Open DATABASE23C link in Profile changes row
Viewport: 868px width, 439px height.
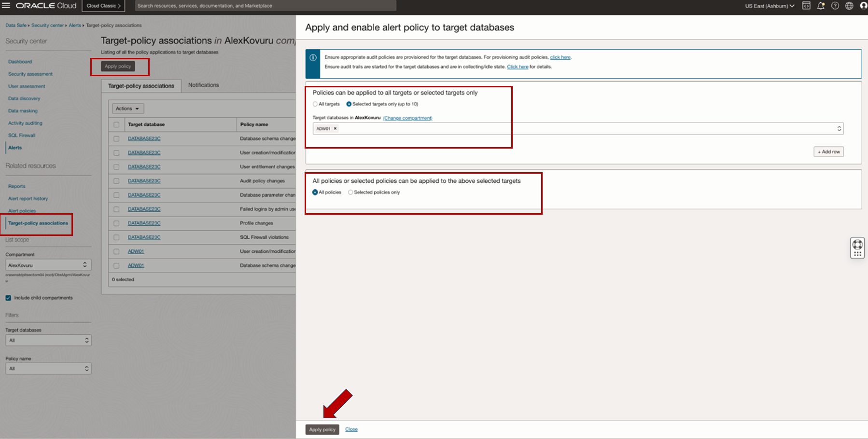(144, 223)
